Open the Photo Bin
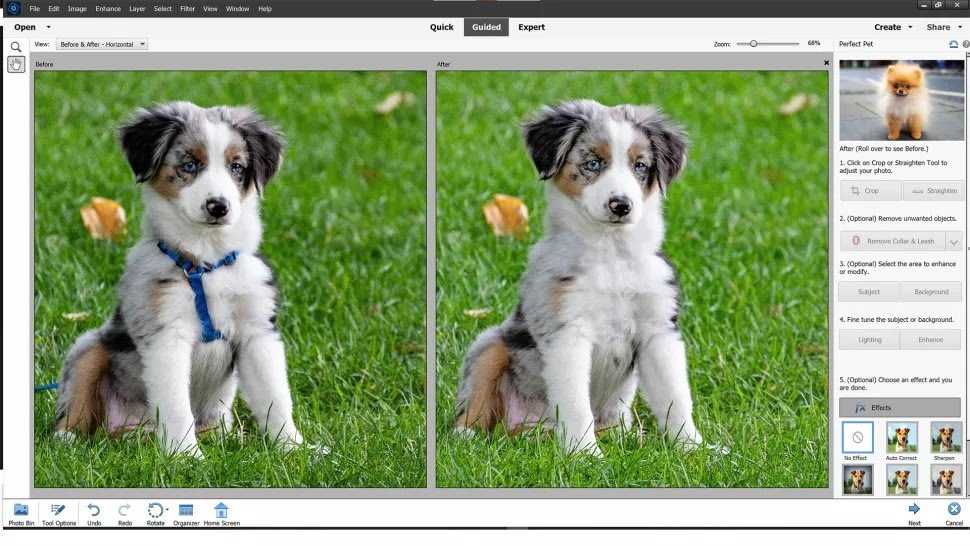This screenshot has width=970, height=546. point(20,511)
